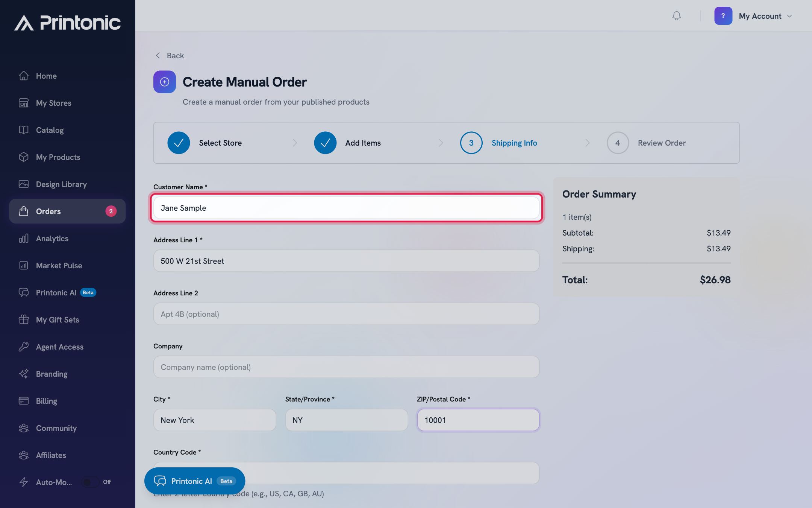
Task: Select the Catalog book icon
Action: coord(24,130)
